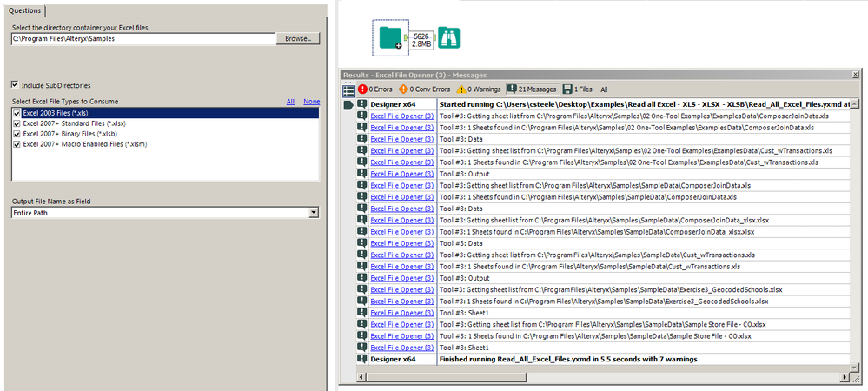This screenshot has height=391, width=868.
Task: Click the current-row arrow marker in Results
Action: pos(348,104)
